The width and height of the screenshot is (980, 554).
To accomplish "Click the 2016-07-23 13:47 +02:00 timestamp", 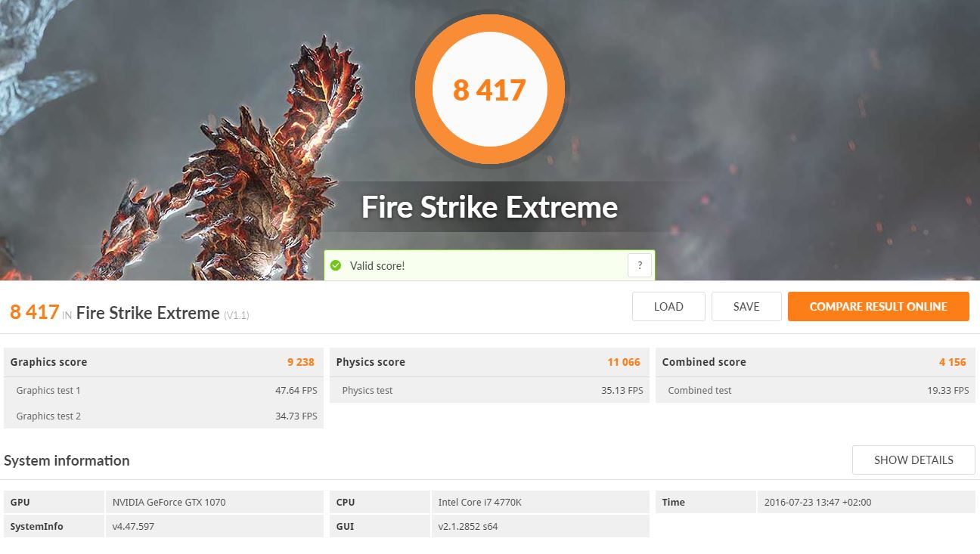I will tap(866, 502).
